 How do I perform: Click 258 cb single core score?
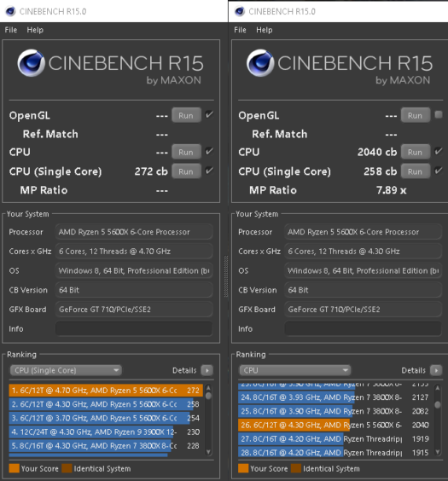pos(381,171)
